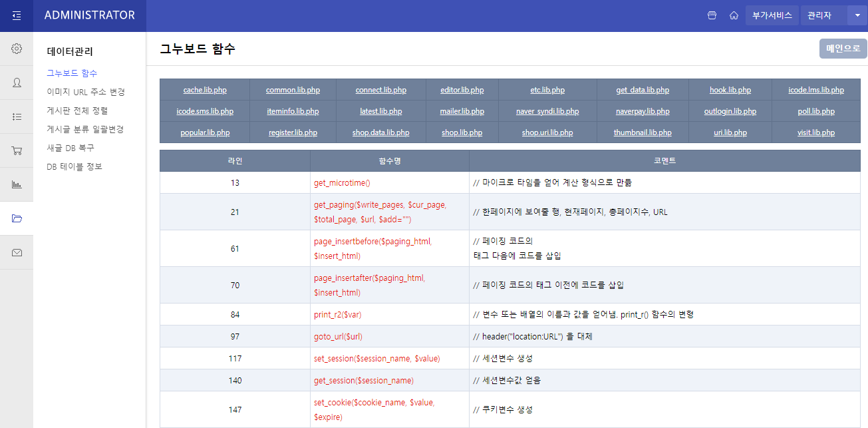868x428 pixels.
Task: Open the common.lib.php file link
Action: click(293, 90)
